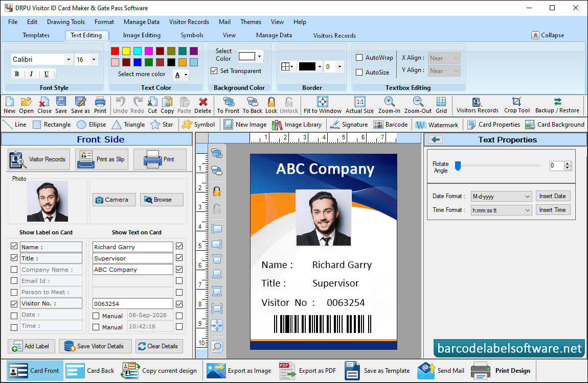Click Actual Size icon
Screen dimensions: 588x383
[x=359, y=102]
